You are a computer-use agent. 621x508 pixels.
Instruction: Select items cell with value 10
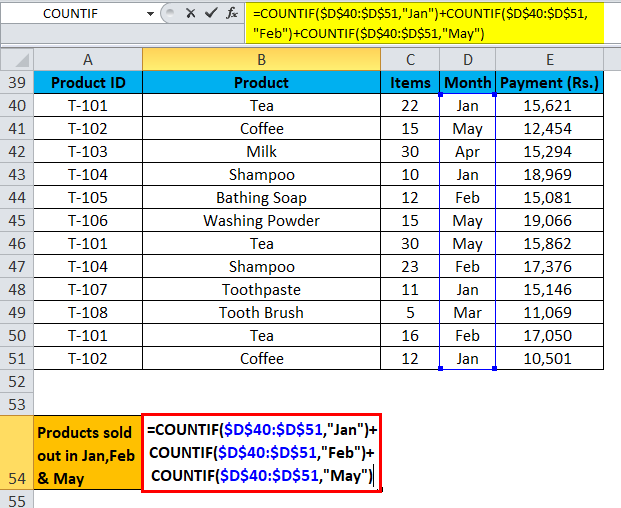[x=410, y=175]
